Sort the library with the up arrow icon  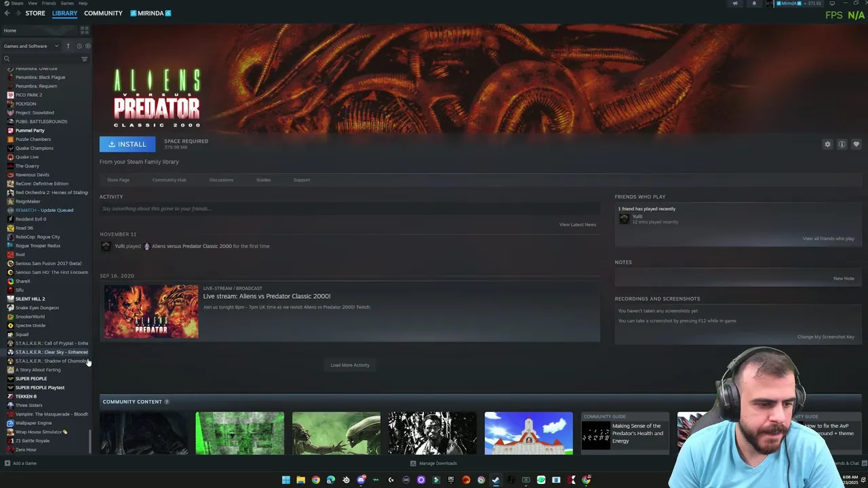(x=68, y=46)
